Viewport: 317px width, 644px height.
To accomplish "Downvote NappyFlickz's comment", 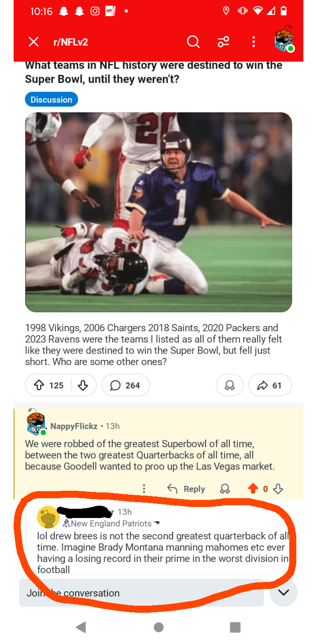I will click(278, 489).
